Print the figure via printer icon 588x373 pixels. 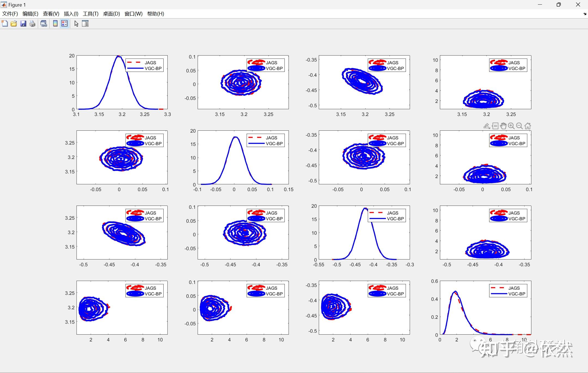32,24
